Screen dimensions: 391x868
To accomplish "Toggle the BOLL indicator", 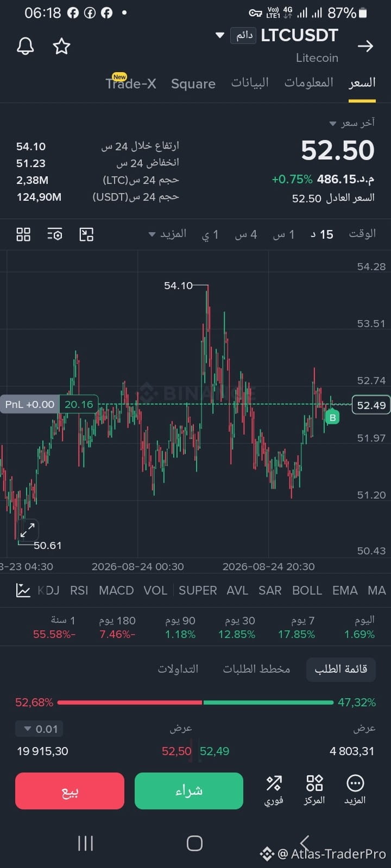I will [307, 590].
